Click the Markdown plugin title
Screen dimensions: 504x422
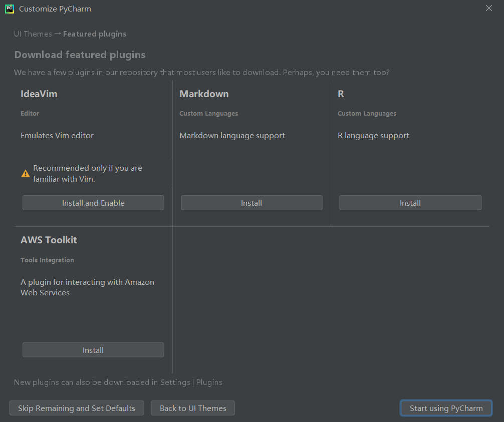(204, 94)
